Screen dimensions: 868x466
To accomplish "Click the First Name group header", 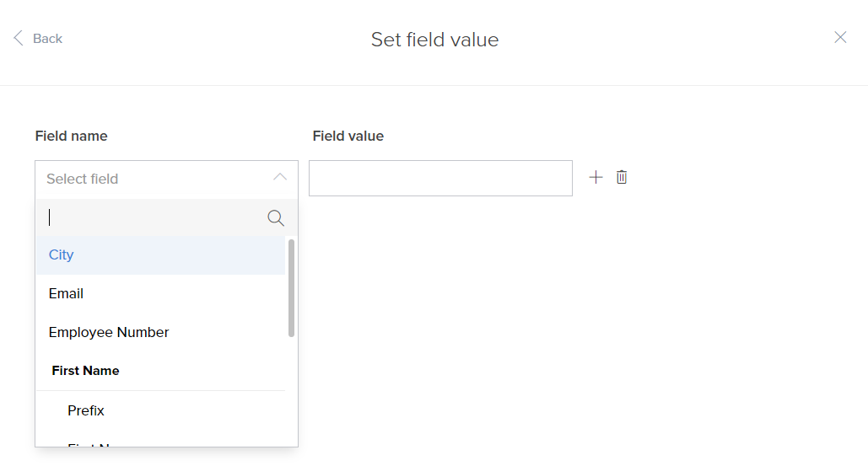I will (85, 371).
